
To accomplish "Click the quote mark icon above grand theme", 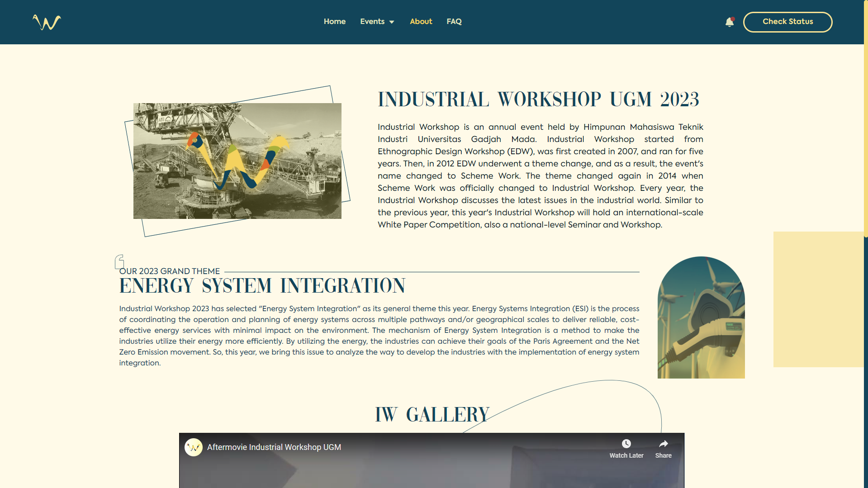I will (x=119, y=261).
